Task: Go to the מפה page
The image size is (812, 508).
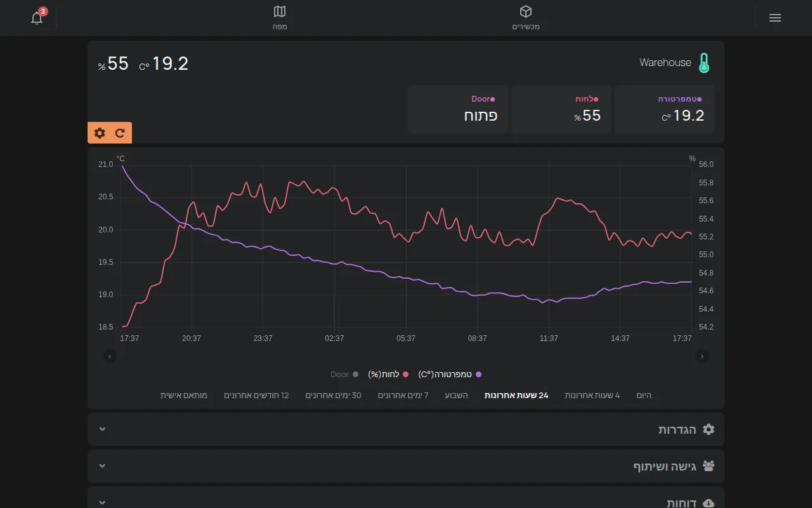Action: pyautogui.click(x=280, y=18)
